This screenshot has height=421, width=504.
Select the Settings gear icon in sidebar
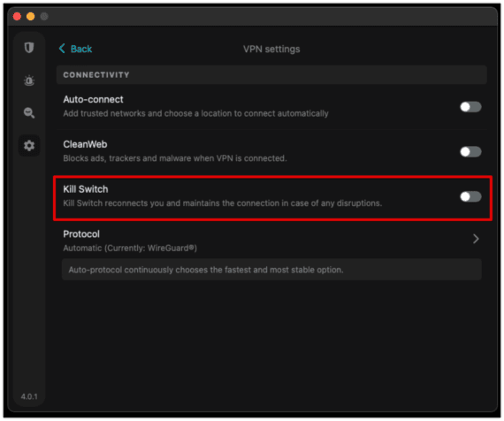29,145
